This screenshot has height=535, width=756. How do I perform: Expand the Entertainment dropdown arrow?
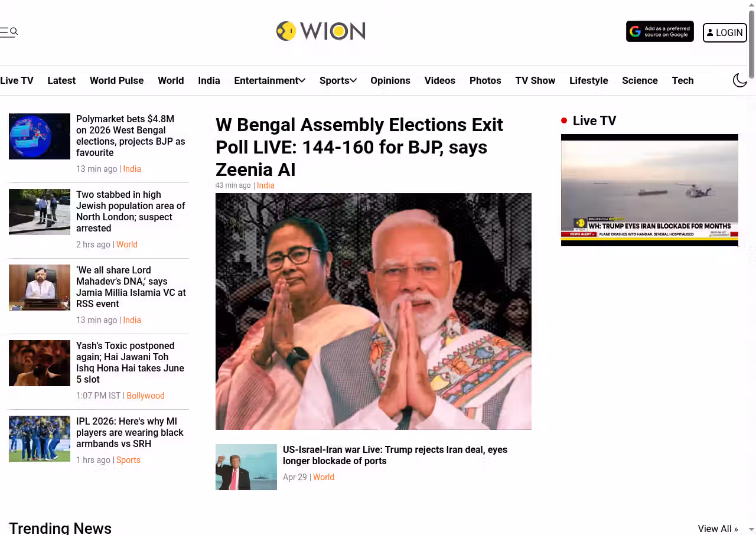(302, 80)
